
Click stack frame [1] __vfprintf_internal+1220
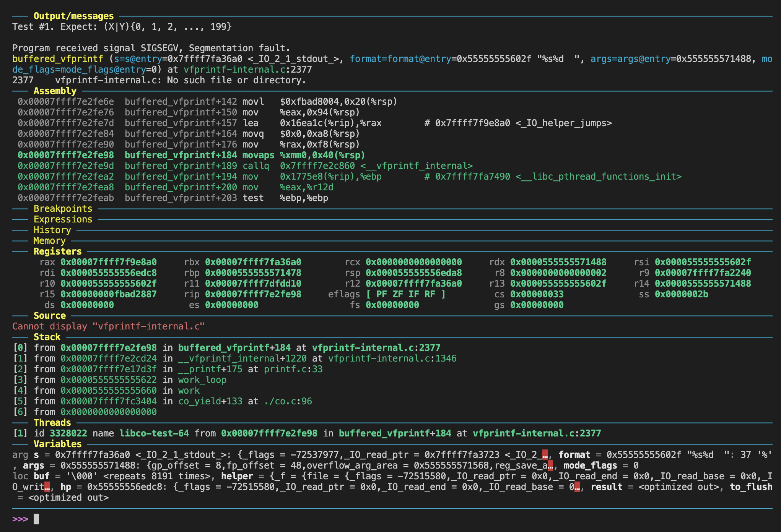[234, 358]
